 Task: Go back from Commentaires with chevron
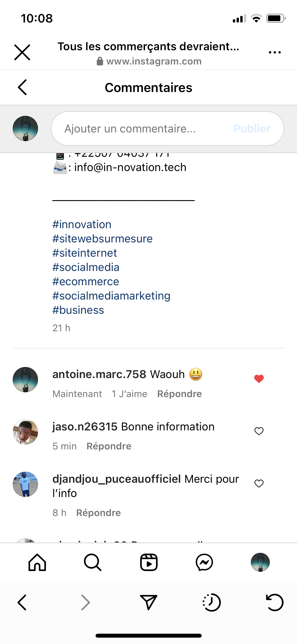click(22, 87)
